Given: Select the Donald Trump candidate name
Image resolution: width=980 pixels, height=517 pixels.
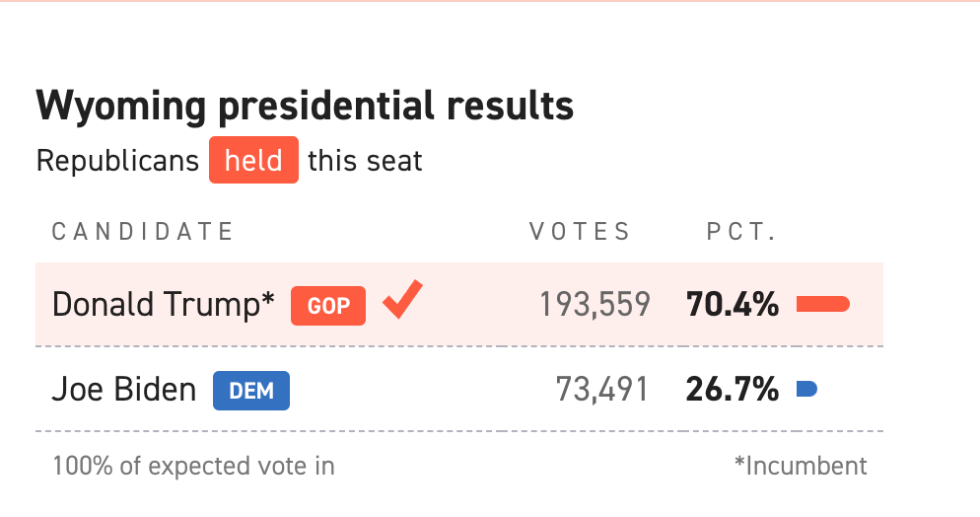Looking at the screenshot, I should coord(164,304).
